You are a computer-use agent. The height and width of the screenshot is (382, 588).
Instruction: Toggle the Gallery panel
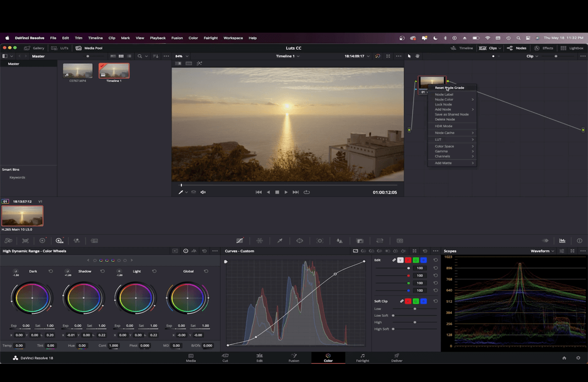[x=34, y=48]
